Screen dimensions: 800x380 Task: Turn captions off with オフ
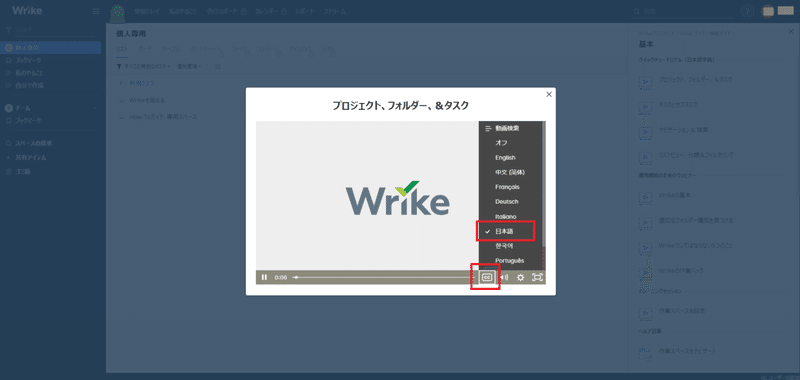tap(501, 143)
